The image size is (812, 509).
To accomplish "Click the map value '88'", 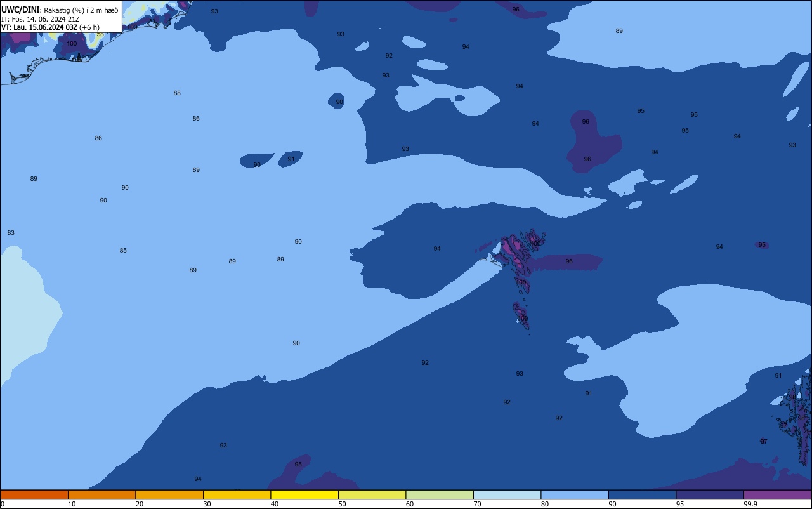I will (x=177, y=93).
